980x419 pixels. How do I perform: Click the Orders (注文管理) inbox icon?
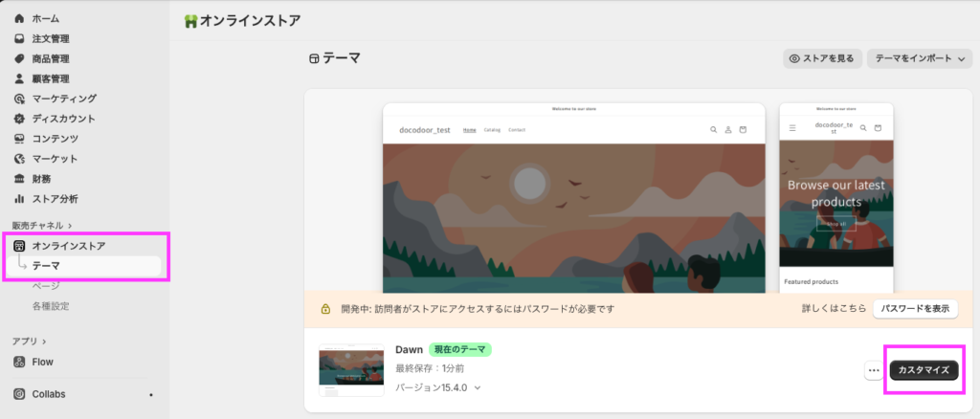pyautogui.click(x=19, y=38)
